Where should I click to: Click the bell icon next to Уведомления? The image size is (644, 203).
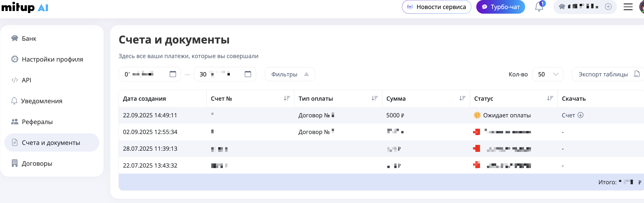point(14,101)
